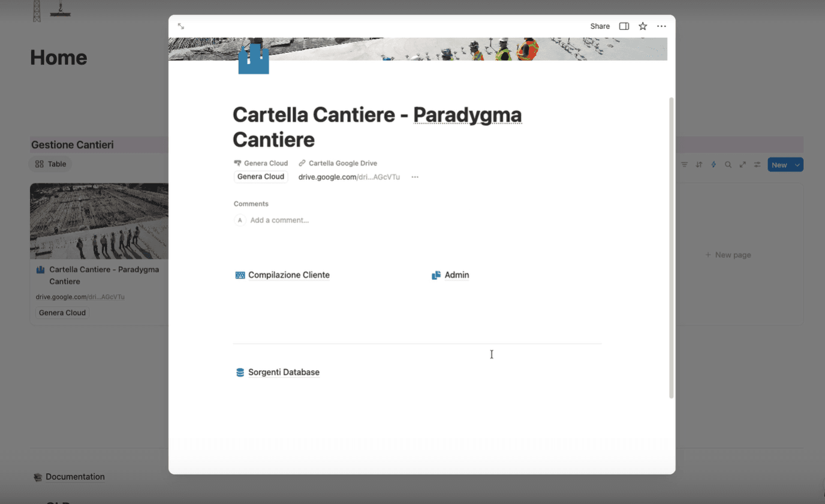Open the Sorgenti Database page
This screenshot has height=504, width=825.
[284, 372]
